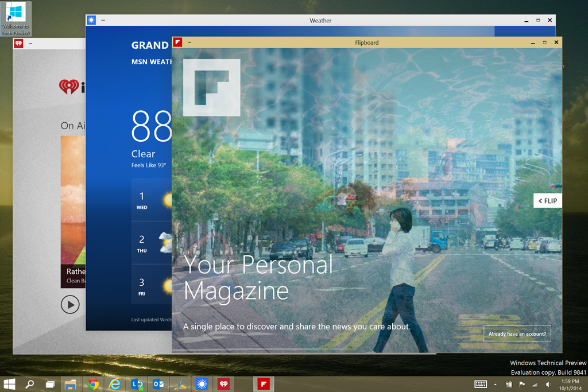588x392 pixels.
Task: Switch to Weather app on taskbar
Action: 202,384
